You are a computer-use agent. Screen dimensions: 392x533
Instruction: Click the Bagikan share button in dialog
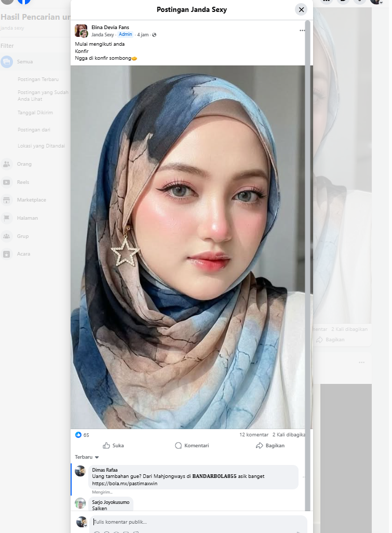pos(270,446)
